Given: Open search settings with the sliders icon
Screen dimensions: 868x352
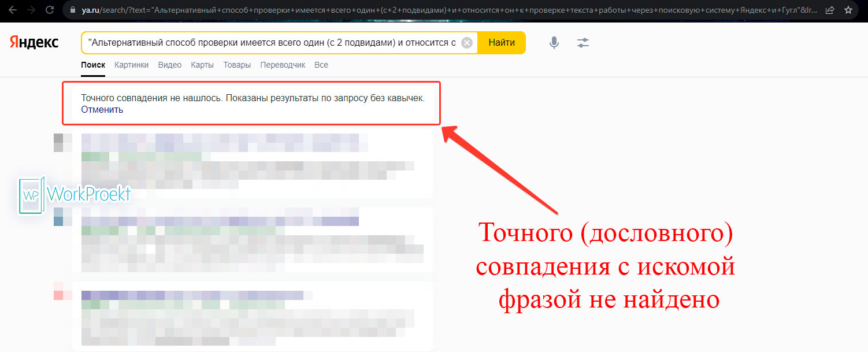Looking at the screenshot, I should [583, 42].
